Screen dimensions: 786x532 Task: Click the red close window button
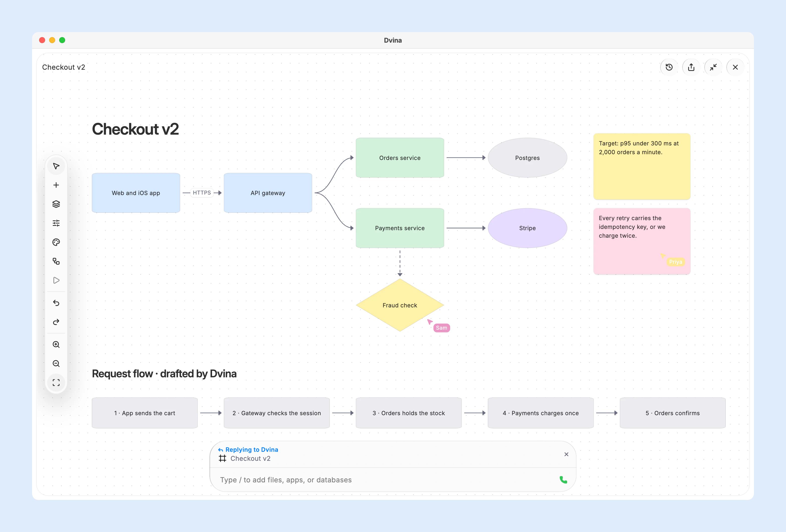pos(42,40)
